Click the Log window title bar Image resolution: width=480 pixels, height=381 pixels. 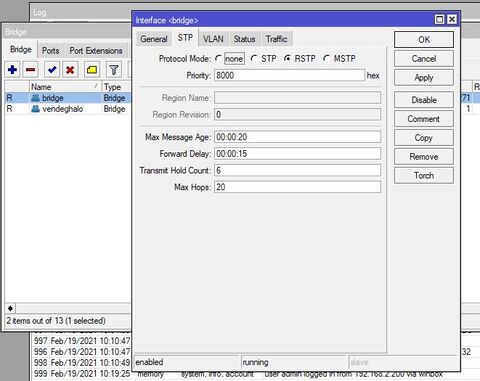(80, 13)
